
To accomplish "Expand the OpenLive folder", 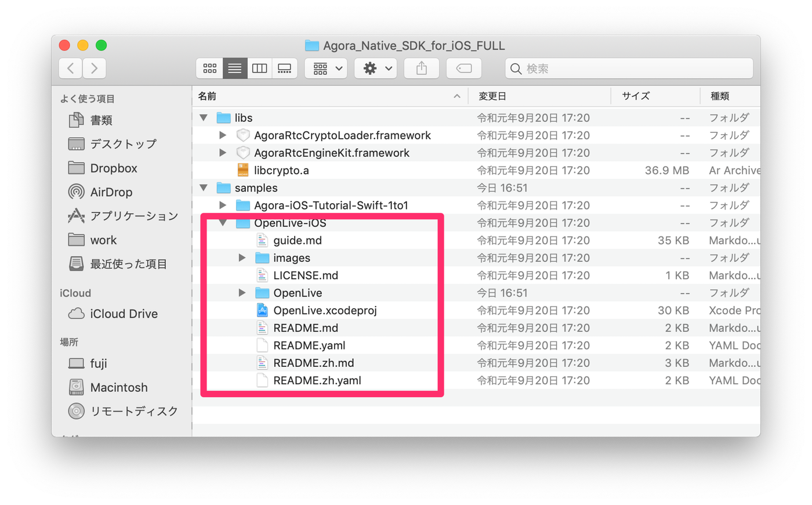I will click(242, 293).
